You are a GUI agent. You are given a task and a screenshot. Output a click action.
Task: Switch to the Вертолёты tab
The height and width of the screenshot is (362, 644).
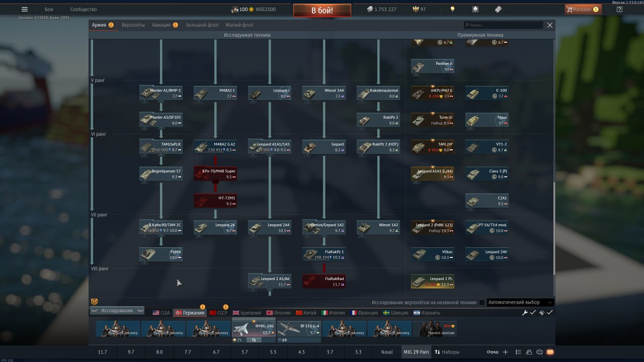click(133, 25)
